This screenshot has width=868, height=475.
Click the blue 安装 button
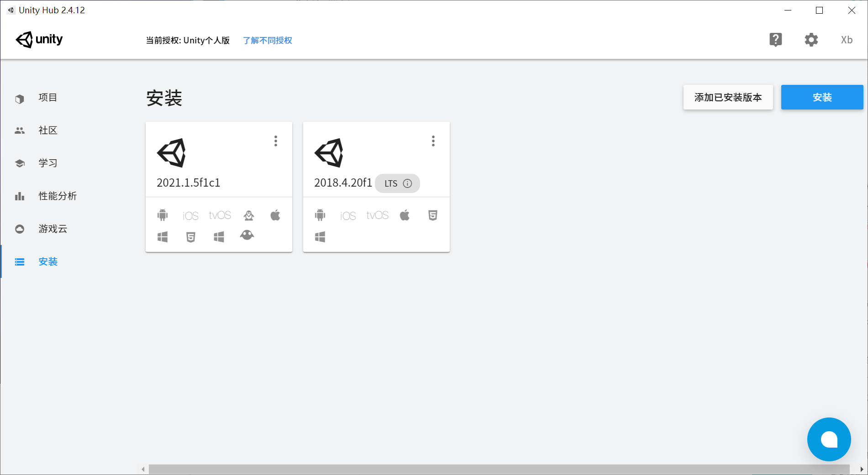(x=822, y=97)
